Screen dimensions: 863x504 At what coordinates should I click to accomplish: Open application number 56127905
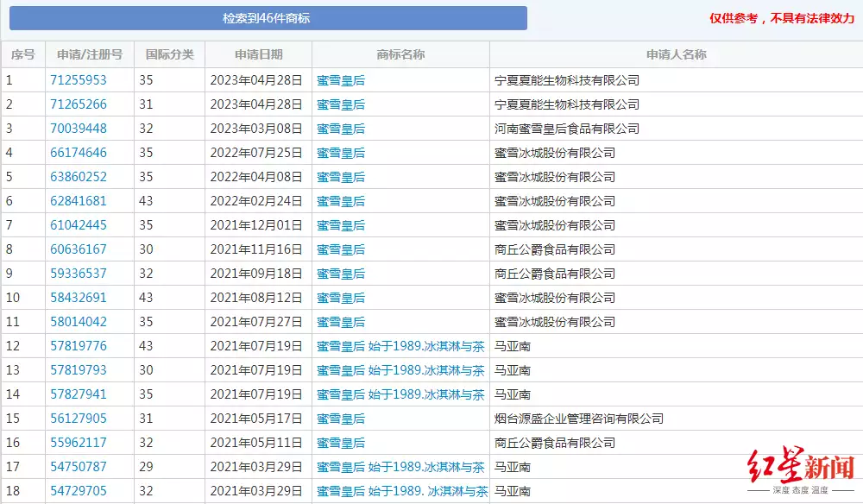pyautogui.click(x=79, y=419)
